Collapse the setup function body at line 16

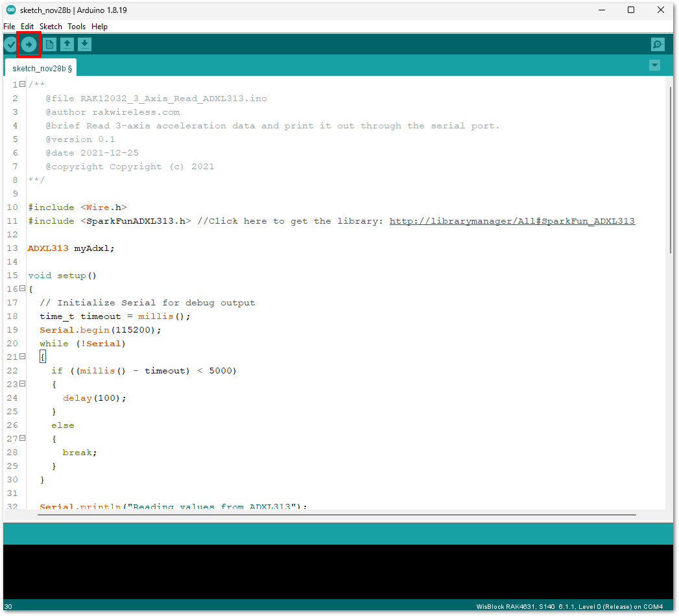[x=23, y=289]
